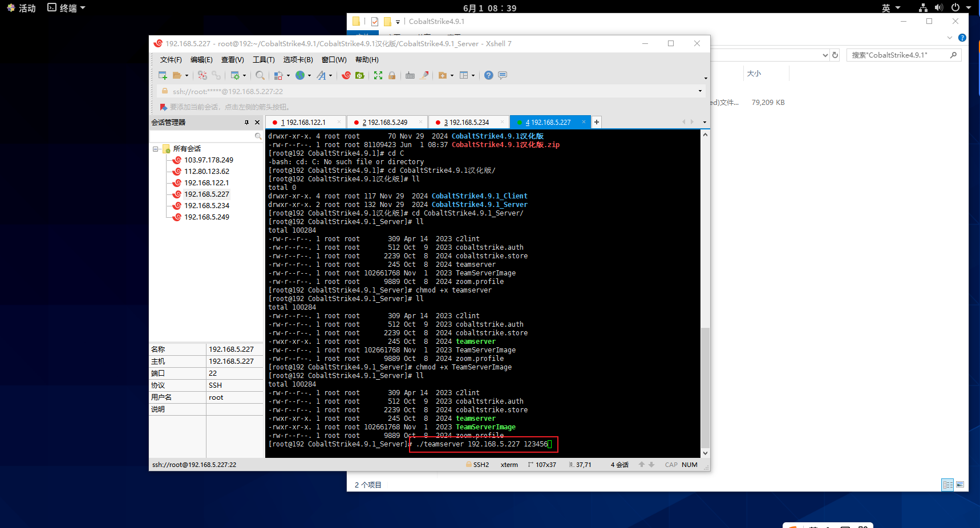This screenshot has height=528, width=980.
Task: Switch to tab 2 192.168.5.249
Action: [x=387, y=123]
